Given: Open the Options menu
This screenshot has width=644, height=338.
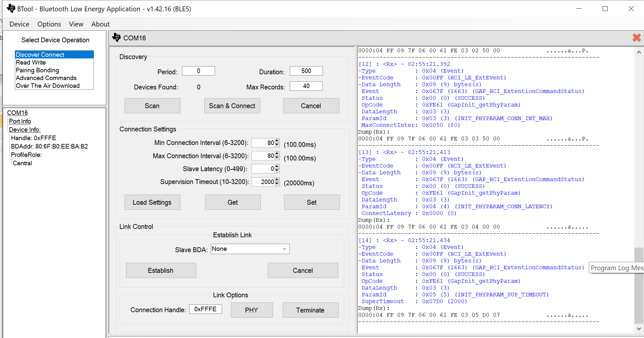Looking at the screenshot, I should click(49, 24).
